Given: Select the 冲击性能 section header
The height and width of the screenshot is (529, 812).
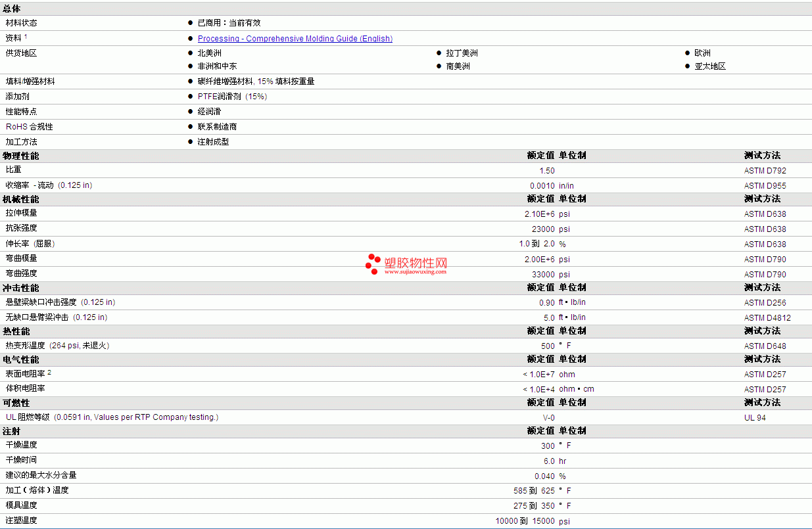Looking at the screenshot, I should click(x=21, y=288).
